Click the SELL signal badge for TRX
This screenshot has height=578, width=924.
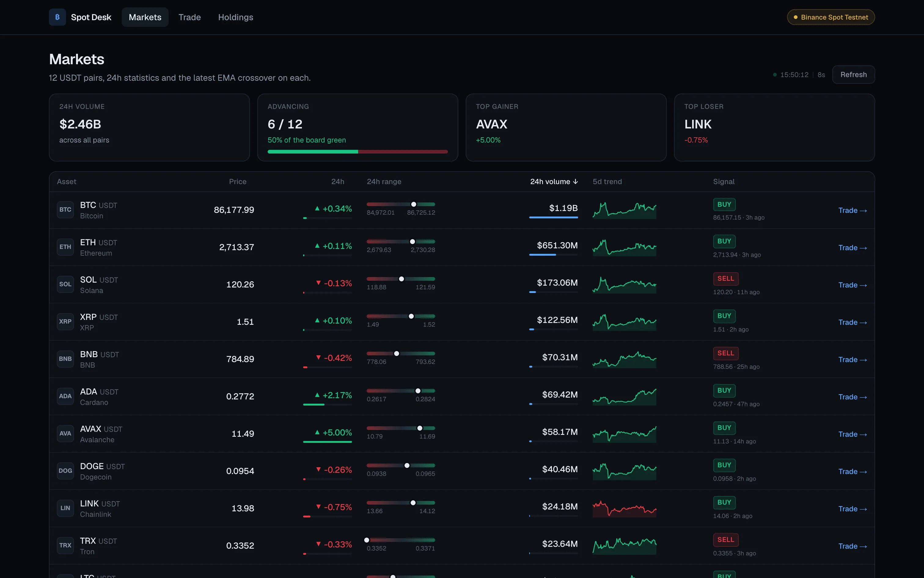tap(725, 540)
